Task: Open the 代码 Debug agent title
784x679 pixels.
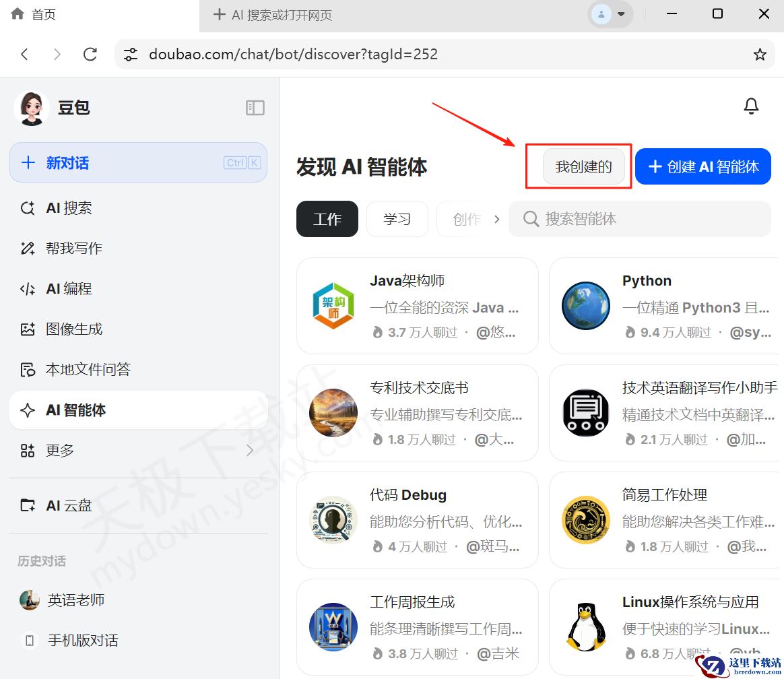Action: click(408, 495)
